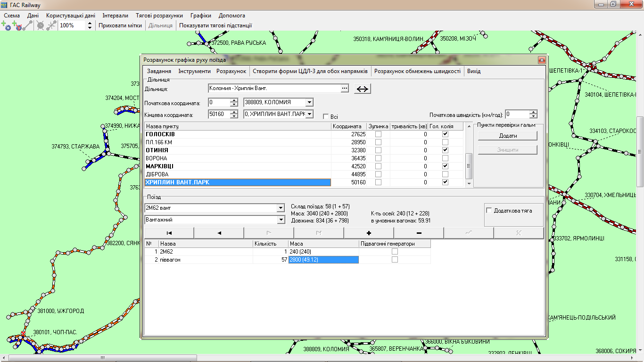Click the station list vertical scrollbar thumb
The image size is (644, 362).
coord(469,166)
